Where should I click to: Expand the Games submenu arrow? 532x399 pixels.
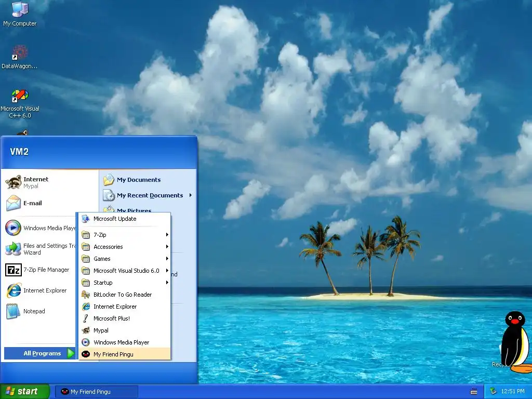167,259
